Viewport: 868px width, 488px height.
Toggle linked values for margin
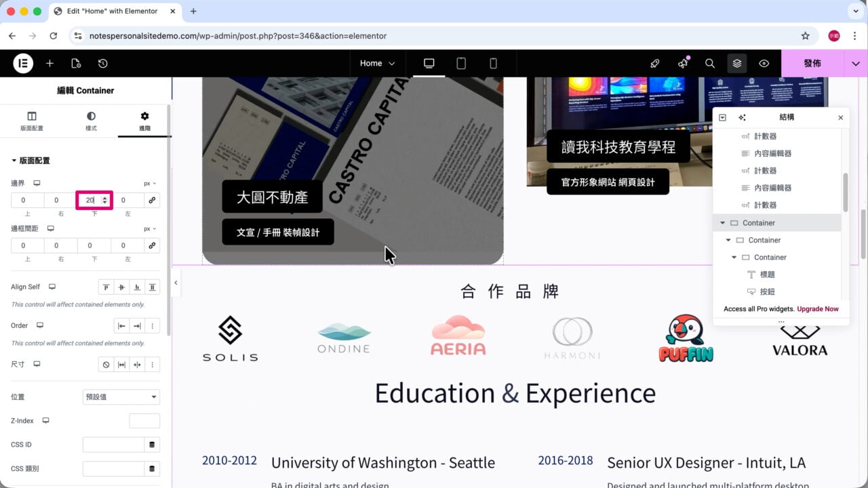click(x=152, y=200)
